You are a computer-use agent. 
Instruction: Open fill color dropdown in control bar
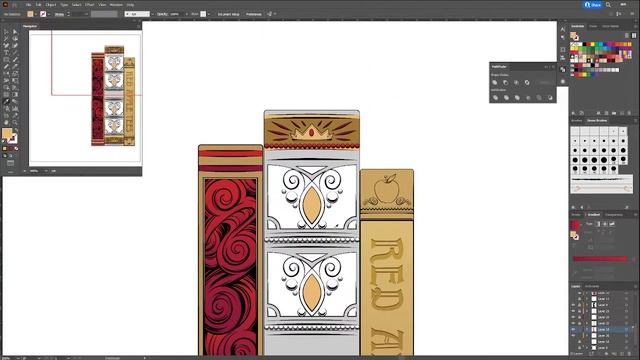point(36,14)
